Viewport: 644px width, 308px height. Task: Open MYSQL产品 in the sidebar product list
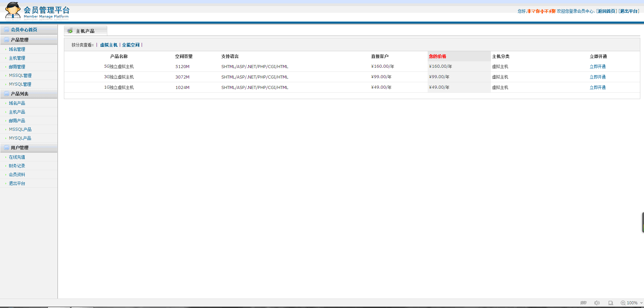tap(20, 138)
